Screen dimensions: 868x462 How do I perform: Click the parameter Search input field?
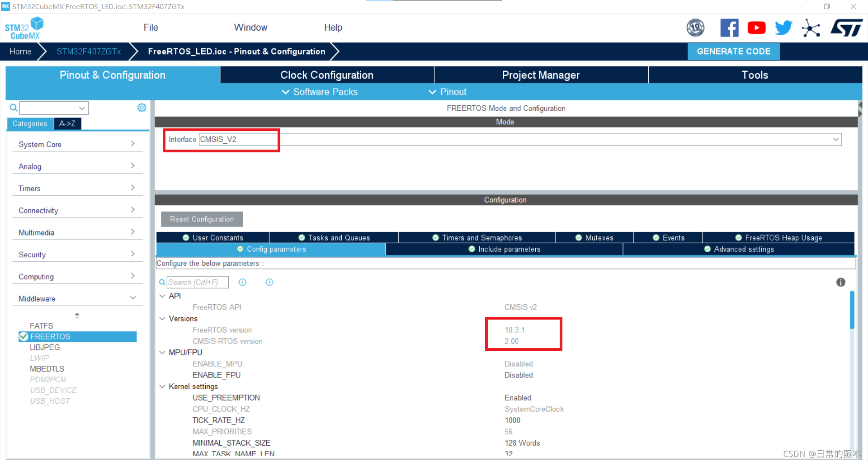pos(198,283)
